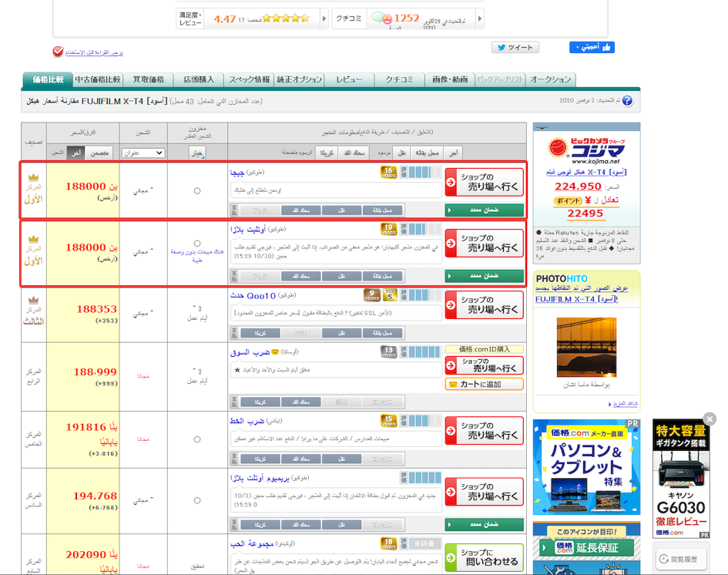
Task: Expand satisfaction review arrow next to 4.47
Action: coord(324,18)
